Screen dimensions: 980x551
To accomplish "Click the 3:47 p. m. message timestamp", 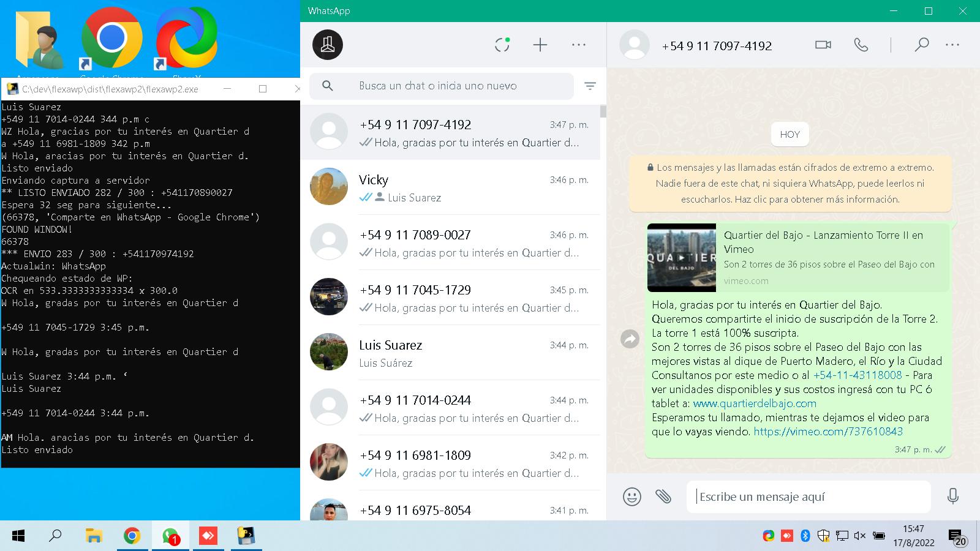I will tap(913, 449).
